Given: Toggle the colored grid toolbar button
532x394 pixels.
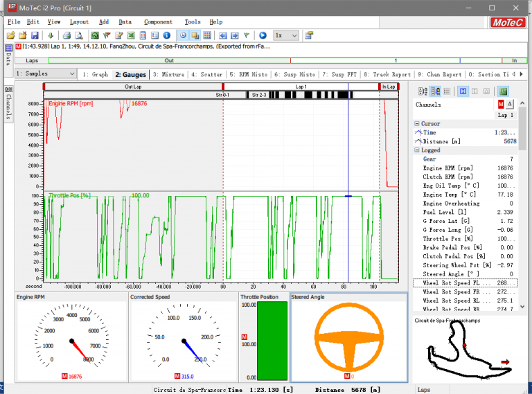Looking at the screenshot, I should pos(207,35).
